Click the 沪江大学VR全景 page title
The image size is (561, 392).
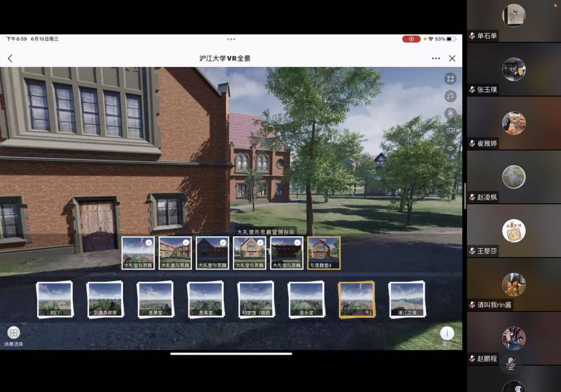[225, 58]
